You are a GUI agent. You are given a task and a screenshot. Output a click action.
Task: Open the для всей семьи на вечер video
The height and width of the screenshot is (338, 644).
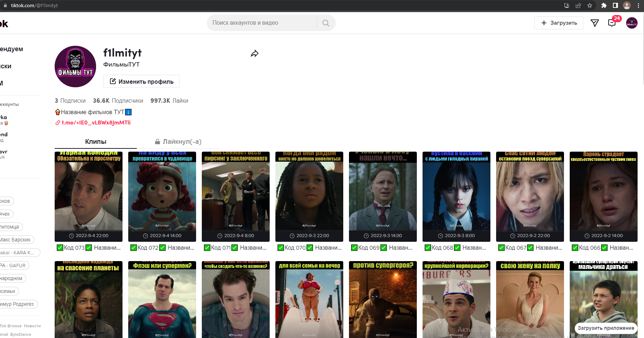(309, 300)
